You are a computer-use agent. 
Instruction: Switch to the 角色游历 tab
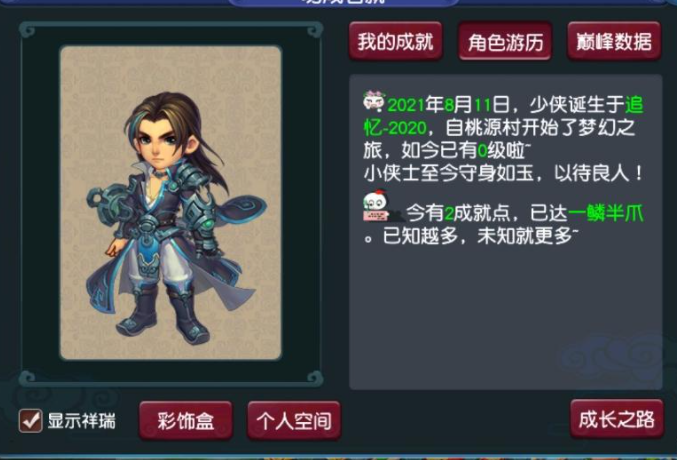point(505,41)
